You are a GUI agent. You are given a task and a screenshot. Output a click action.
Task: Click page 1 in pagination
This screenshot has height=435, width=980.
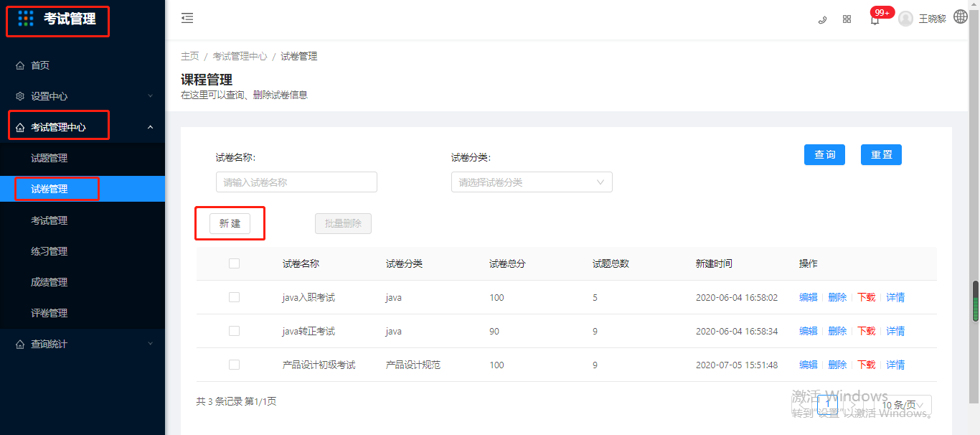[x=827, y=406]
